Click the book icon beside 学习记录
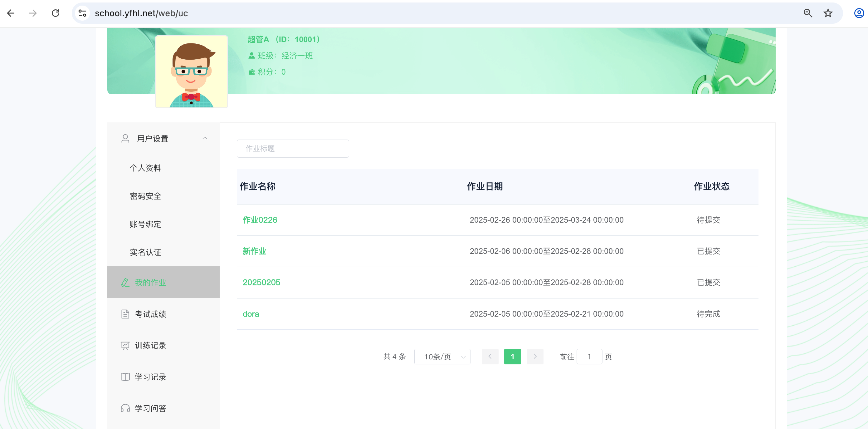868x429 pixels. (125, 377)
